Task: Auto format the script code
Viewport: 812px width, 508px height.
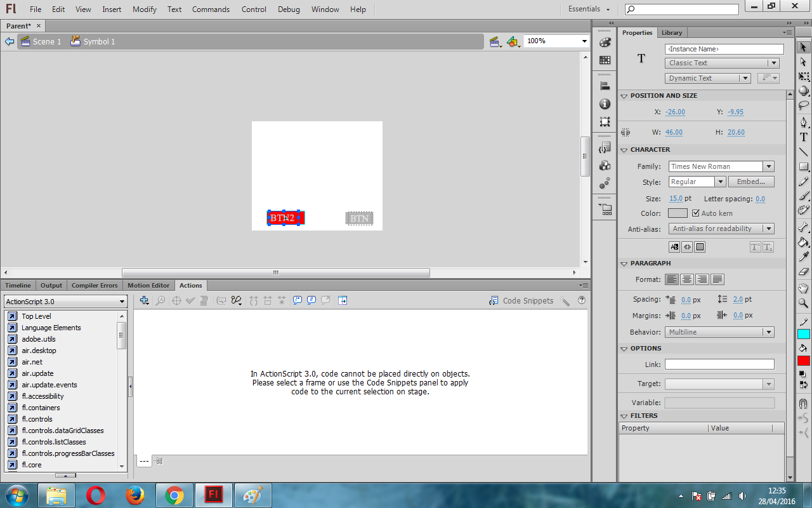Action: tap(204, 300)
